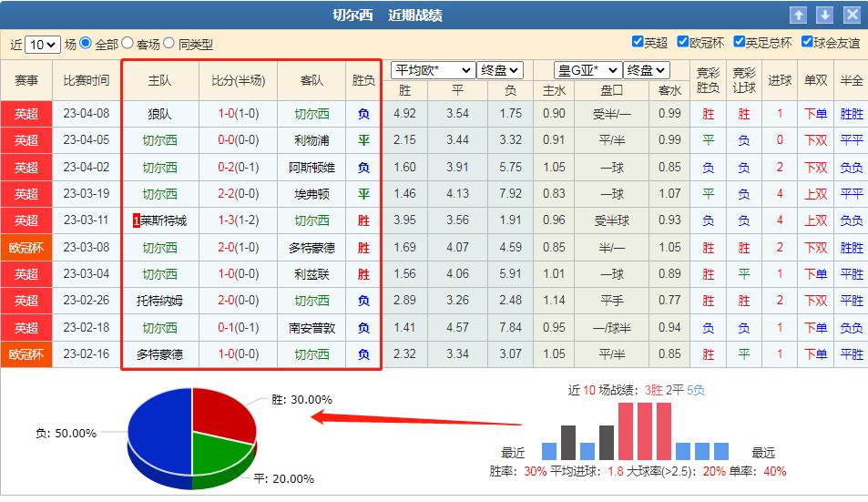Open team link 狼队

pyautogui.click(x=159, y=114)
